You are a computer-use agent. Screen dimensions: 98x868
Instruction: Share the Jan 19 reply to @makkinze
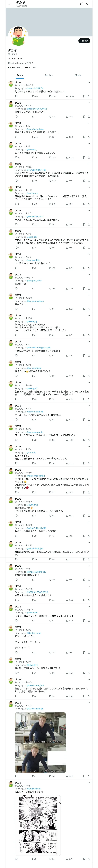[x=89, y=204]
